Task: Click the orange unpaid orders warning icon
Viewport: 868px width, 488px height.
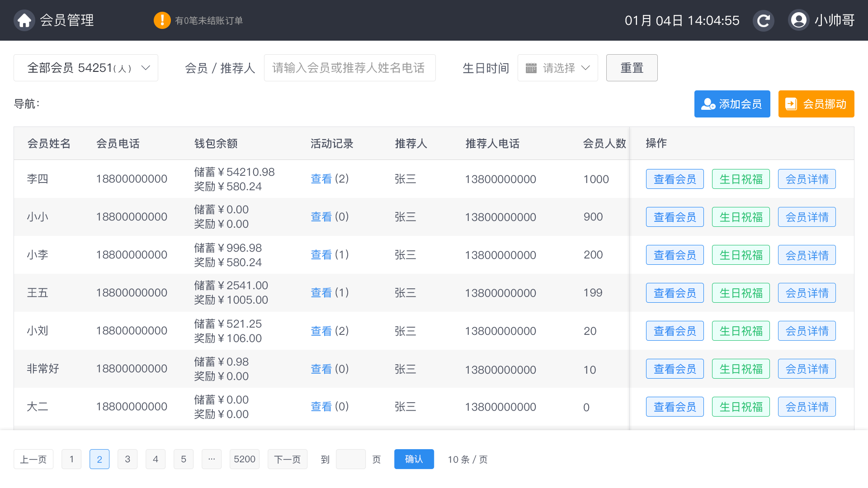Action: pyautogui.click(x=162, y=20)
